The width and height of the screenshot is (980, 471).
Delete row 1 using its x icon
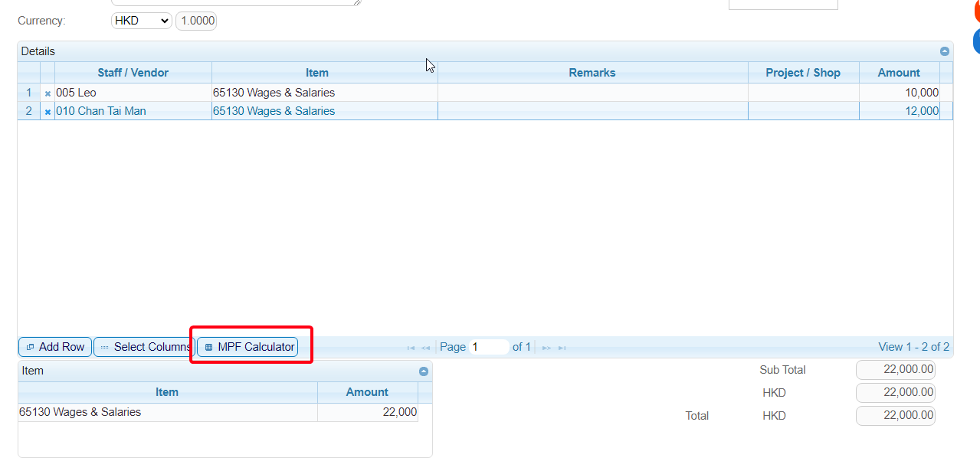[x=48, y=93]
